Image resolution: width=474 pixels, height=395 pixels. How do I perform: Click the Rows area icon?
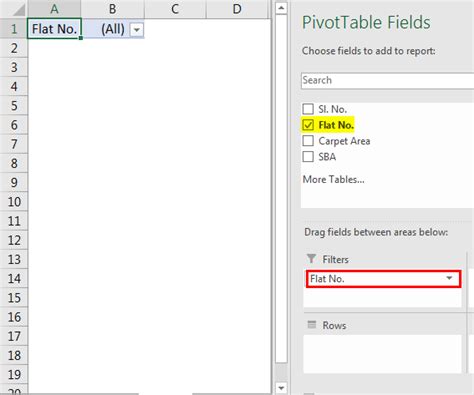(311, 325)
